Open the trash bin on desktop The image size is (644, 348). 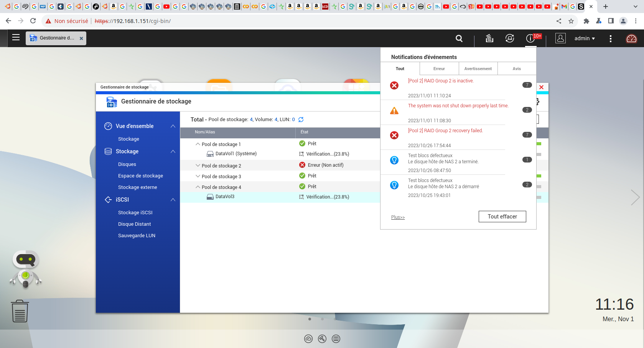point(20,311)
